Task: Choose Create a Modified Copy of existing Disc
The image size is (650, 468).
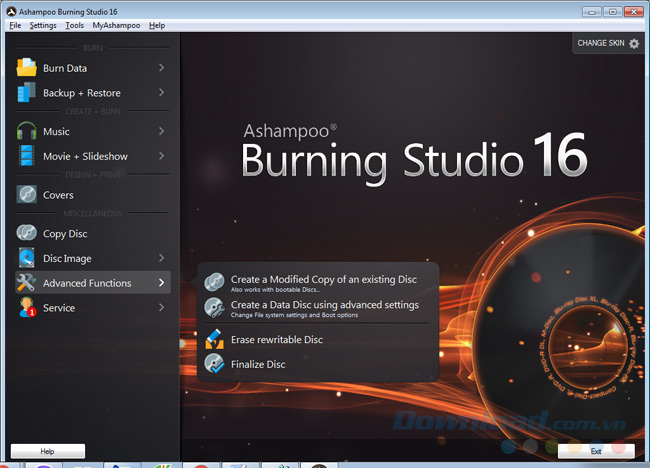Action: (323, 280)
